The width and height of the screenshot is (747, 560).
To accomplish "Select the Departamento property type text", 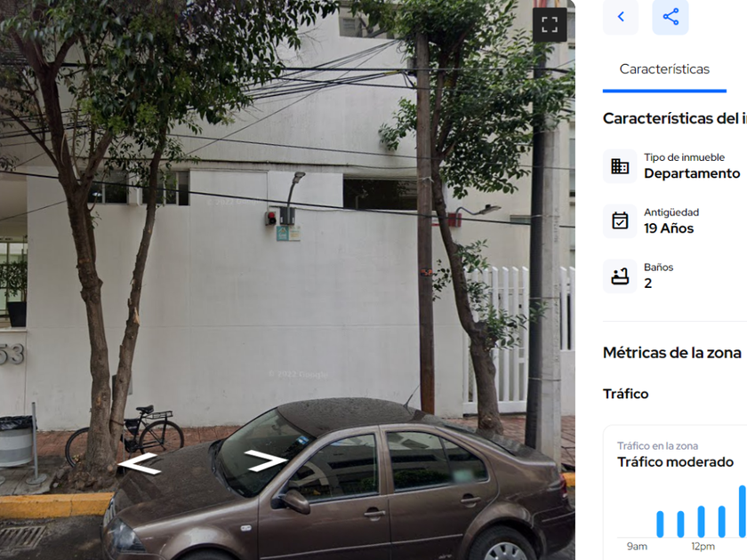I will pyautogui.click(x=692, y=173).
